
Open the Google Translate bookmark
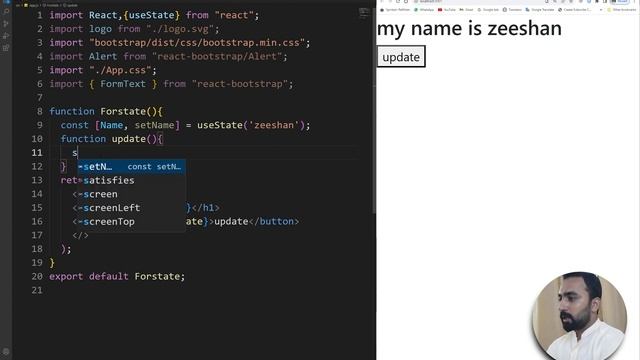pos(540,9)
